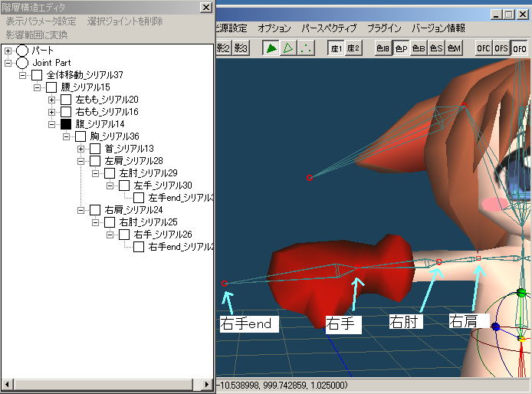Screen dimensions: 532x394
Task: Expand the パート tree node
Action: coord(8,51)
